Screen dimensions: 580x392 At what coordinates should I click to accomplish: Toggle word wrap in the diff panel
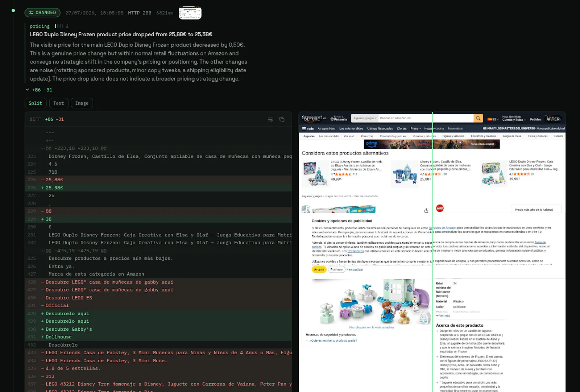click(270, 119)
